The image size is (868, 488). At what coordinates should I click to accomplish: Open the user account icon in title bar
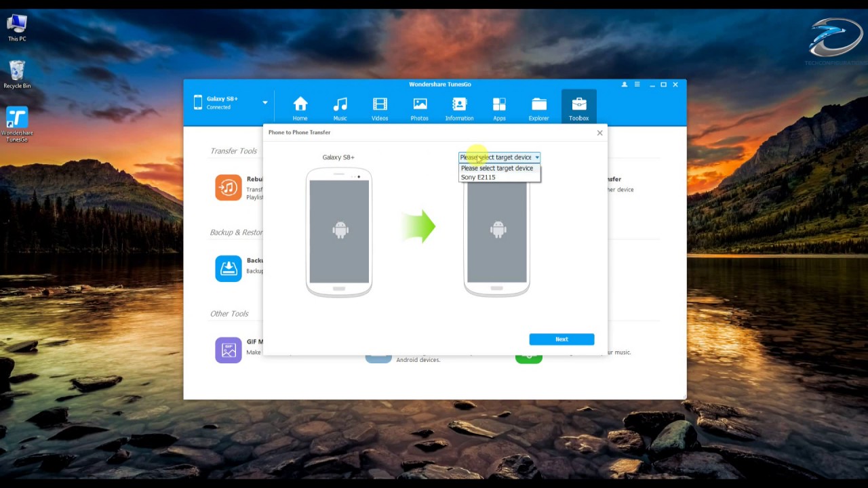coord(625,85)
